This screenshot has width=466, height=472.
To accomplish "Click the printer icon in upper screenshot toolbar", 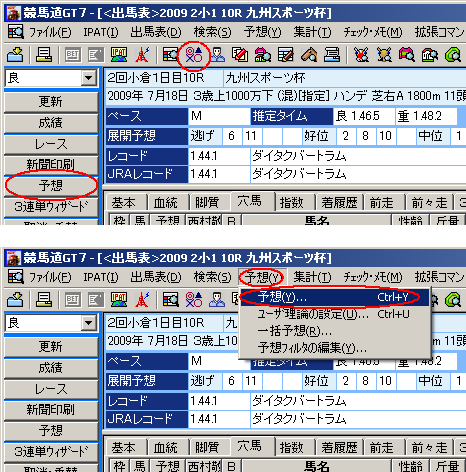I will (x=44, y=55).
